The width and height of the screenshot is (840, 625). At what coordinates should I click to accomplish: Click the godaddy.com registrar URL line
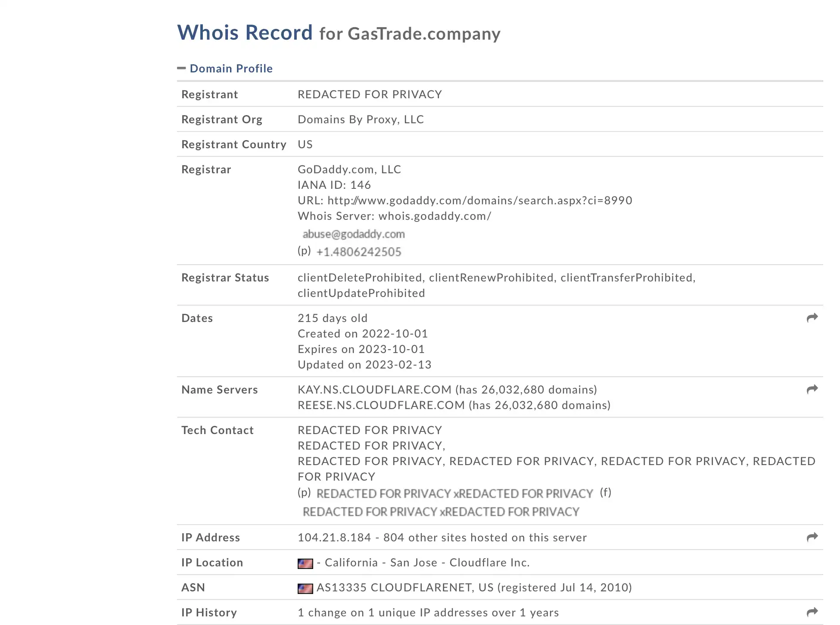465,200
